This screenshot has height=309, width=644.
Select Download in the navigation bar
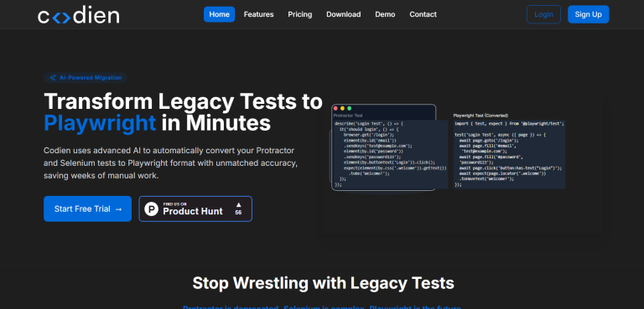point(343,14)
